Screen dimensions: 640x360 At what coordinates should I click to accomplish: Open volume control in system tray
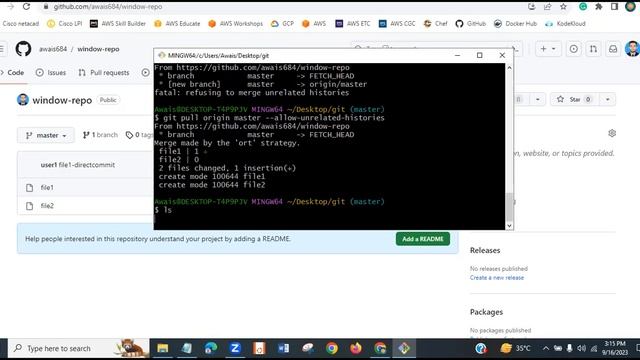pyautogui.click(x=581, y=348)
